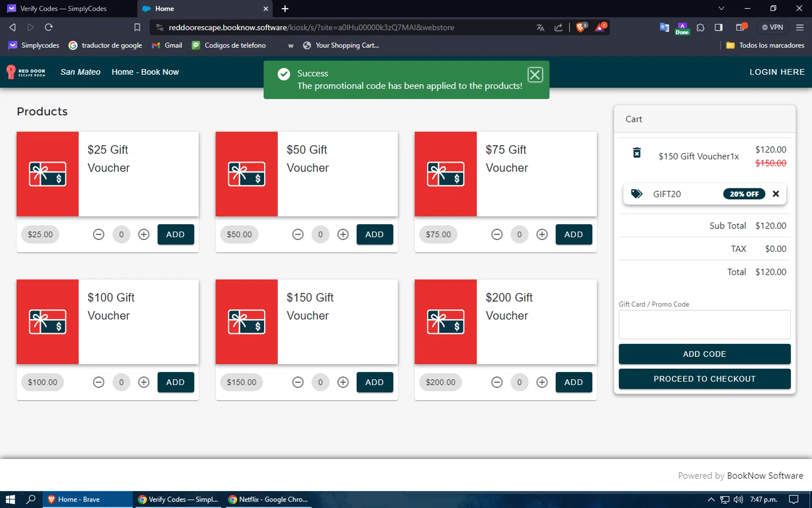Decrease quantity of $150 Gift Voucher
Viewport: 812px width, 508px height.
tap(298, 382)
